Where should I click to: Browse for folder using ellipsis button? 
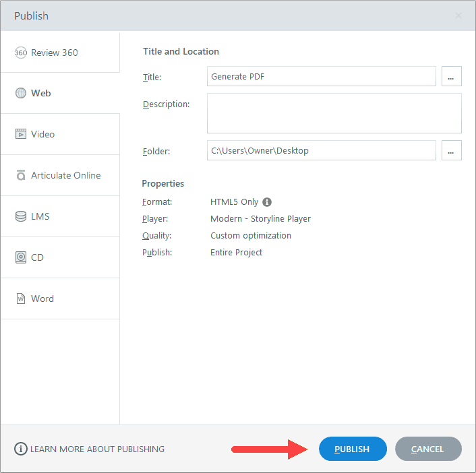[452, 150]
